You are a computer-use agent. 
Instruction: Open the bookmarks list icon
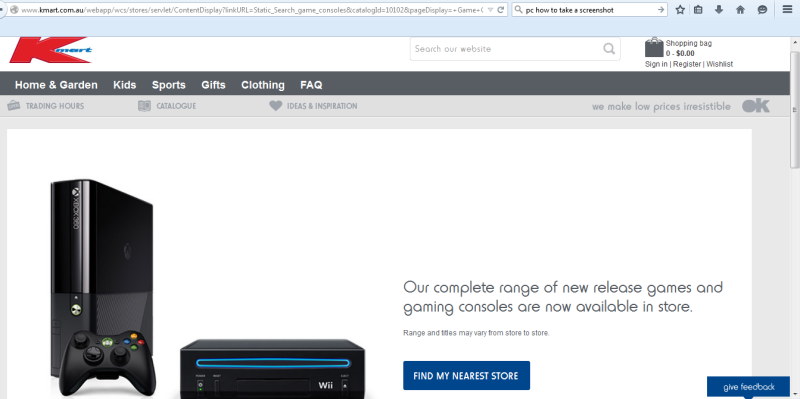[699, 10]
